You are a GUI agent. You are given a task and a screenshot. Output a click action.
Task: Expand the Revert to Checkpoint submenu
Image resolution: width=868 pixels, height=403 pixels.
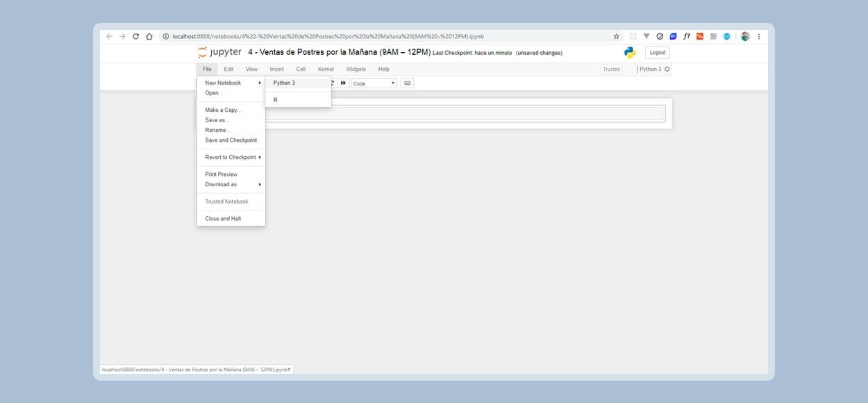[233, 157]
